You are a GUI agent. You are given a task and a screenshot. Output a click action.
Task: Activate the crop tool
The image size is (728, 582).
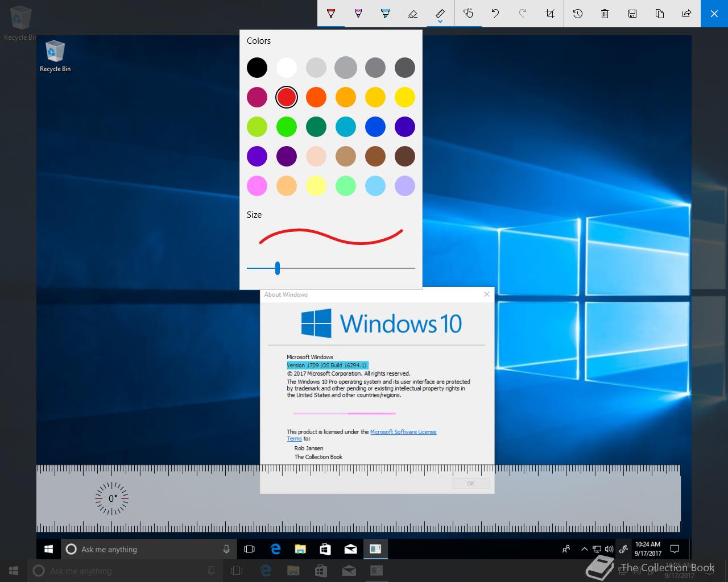550,13
